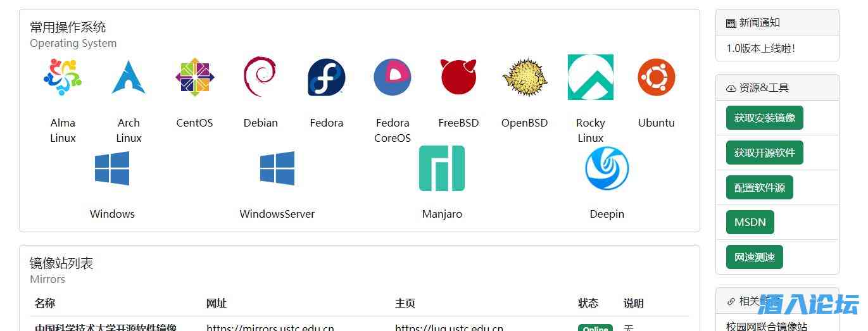
Task: Select the Manjaro logo icon
Action: 442,168
